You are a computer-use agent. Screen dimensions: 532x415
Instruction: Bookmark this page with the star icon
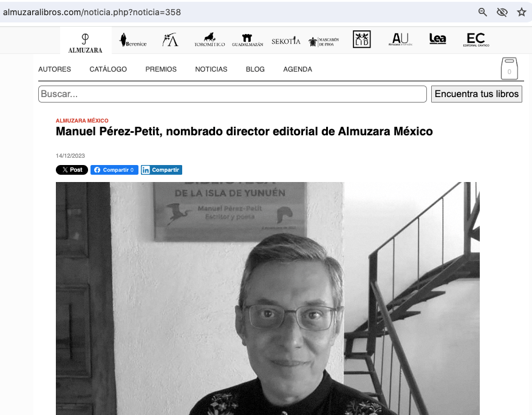tap(521, 12)
